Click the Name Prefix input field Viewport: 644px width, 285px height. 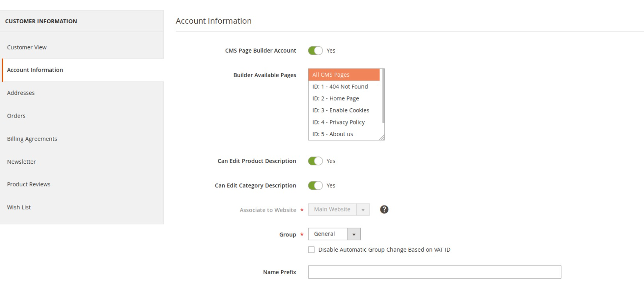pyautogui.click(x=434, y=272)
